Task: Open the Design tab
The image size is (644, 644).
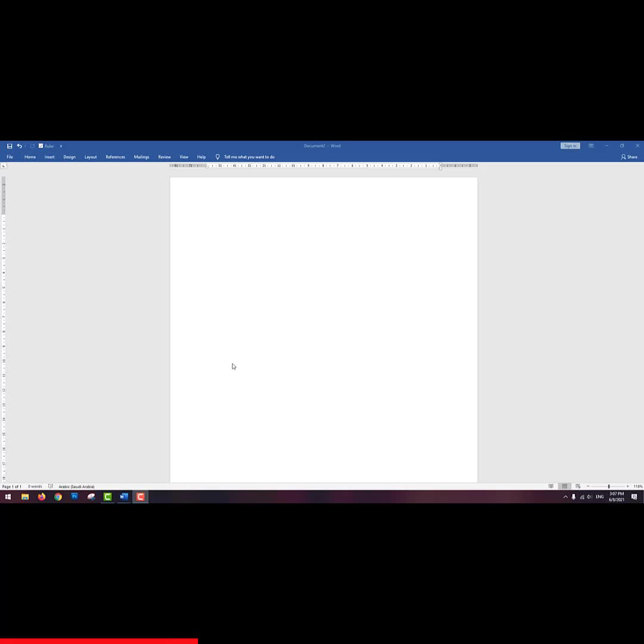Action: (69, 157)
